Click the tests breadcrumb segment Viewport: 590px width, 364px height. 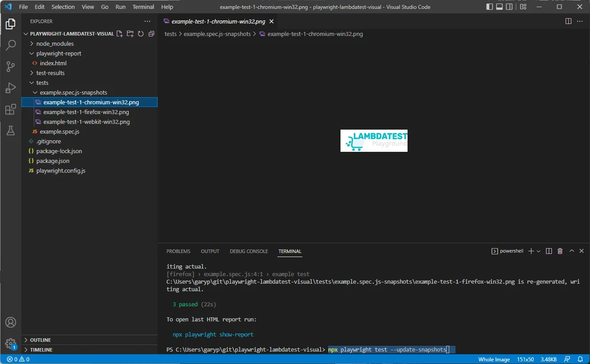click(x=170, y=34)
